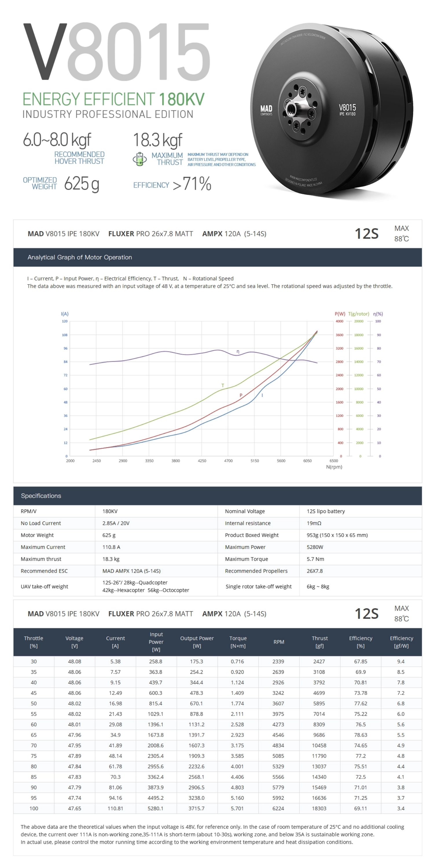This screenshot has width=432, height=868.
Task: Click the '6kg ~ 8kg' single rotor value
Action: tap(318, 586)
